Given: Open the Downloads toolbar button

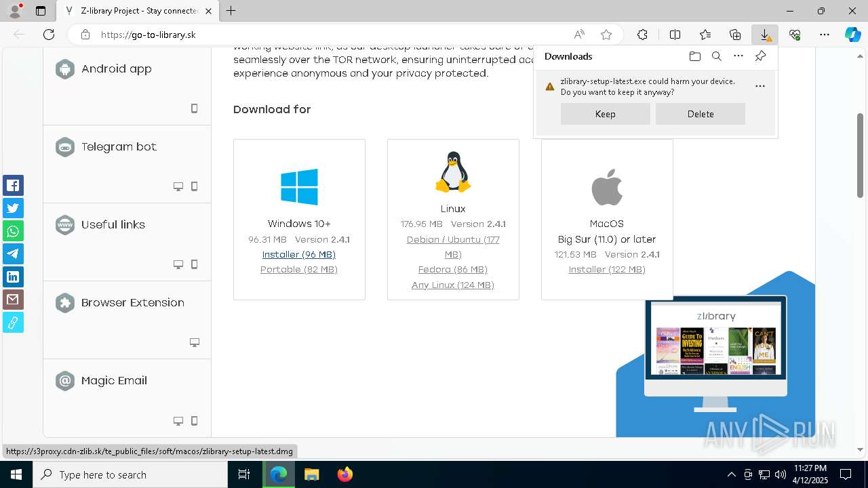Looking at the screenshot, I should click(765, 35).
